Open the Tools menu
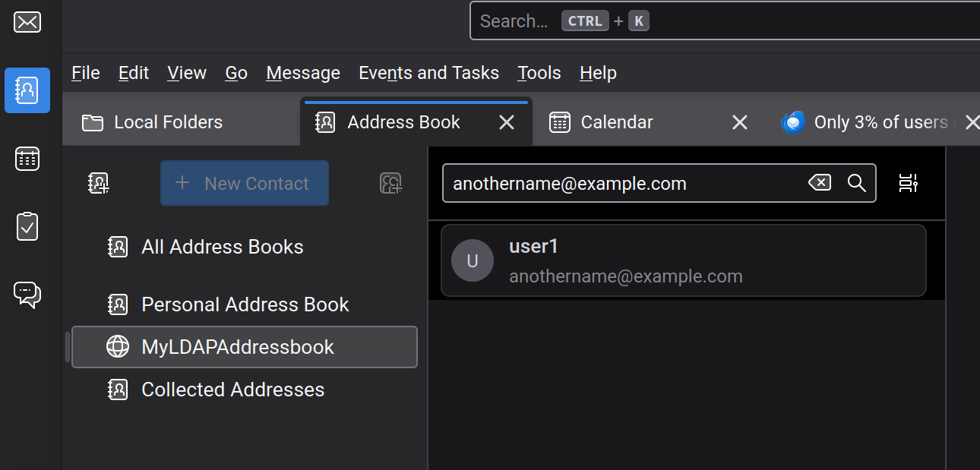 click(539, 73)
